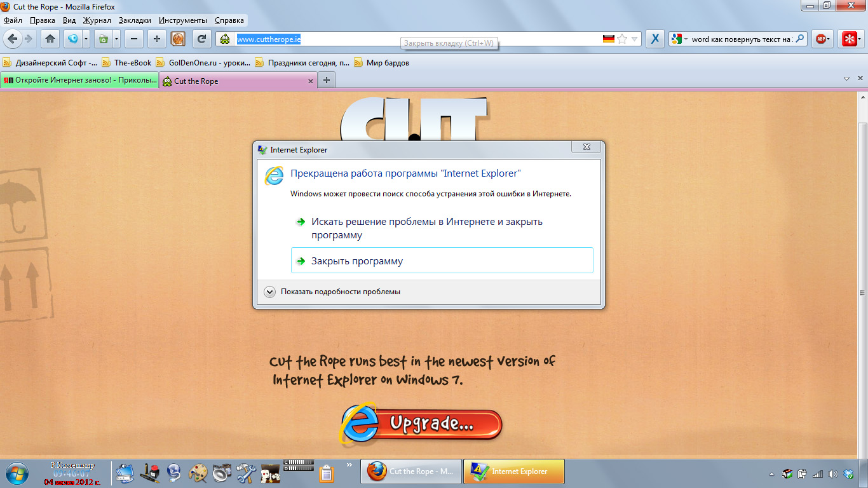Open dropdown next to green recycle icon

pyautogui.click(x=116, y=39)
